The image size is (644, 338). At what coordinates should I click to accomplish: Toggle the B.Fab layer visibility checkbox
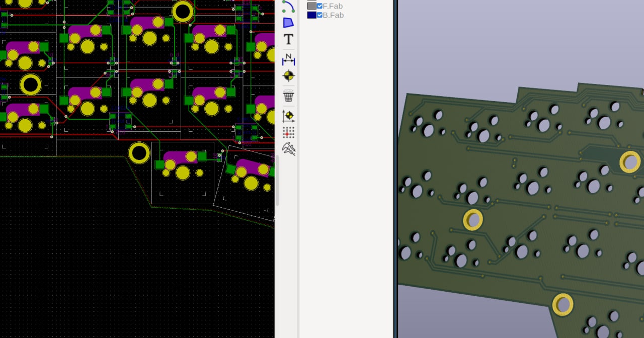pos(319,15)
